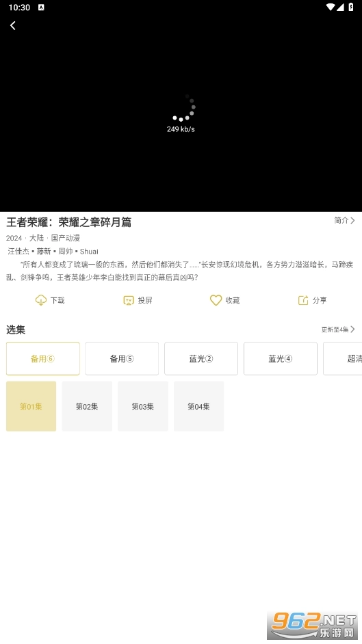Expand the 更新至4集 episode list

point(338,330)
